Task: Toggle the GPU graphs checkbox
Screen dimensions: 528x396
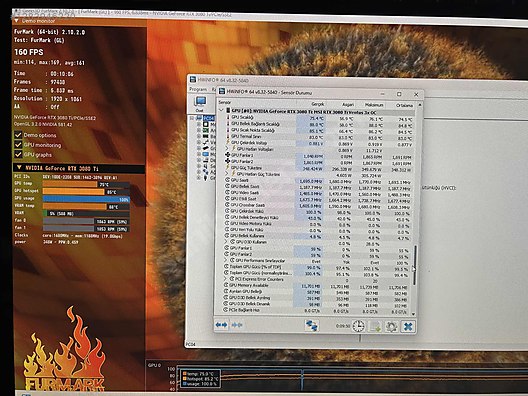Action: [18, 155]
